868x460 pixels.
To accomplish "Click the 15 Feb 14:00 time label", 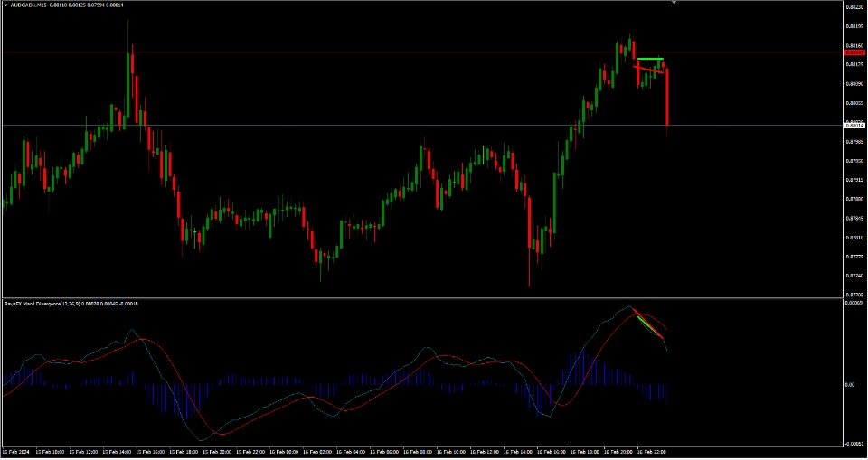I will (x=117, y=452).
